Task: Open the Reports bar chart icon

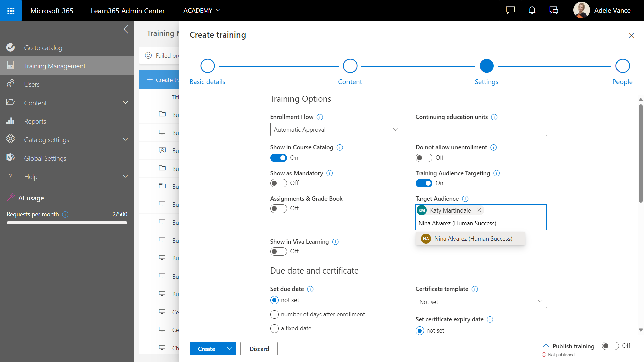Action: (10, 121)
